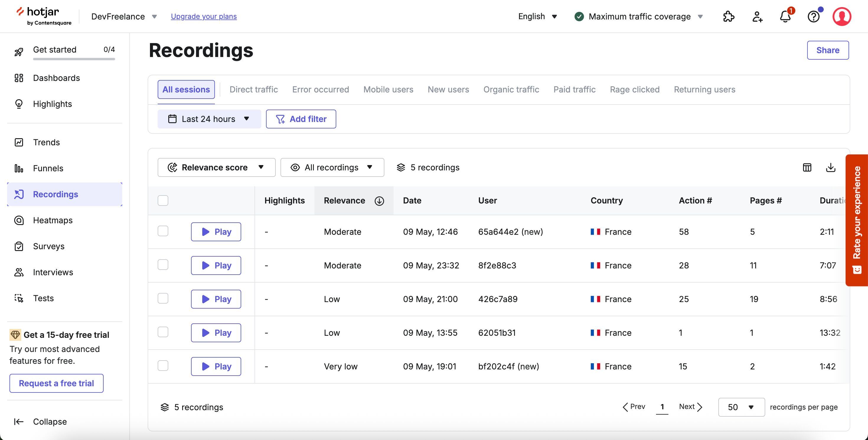Viewport: 868px width, 440px height.
Task: Go to Next page of recordings
Action: [691, 407]
